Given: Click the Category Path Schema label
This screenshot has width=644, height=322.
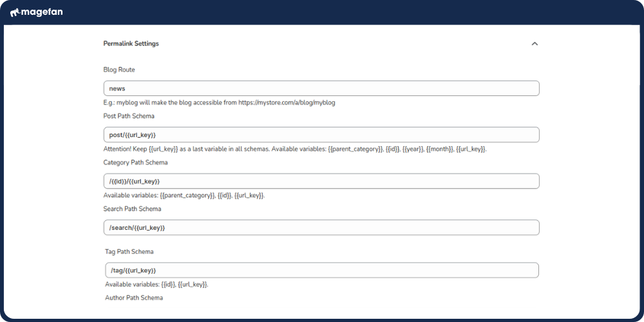Looking at the screenshot, I should point(135,162).
